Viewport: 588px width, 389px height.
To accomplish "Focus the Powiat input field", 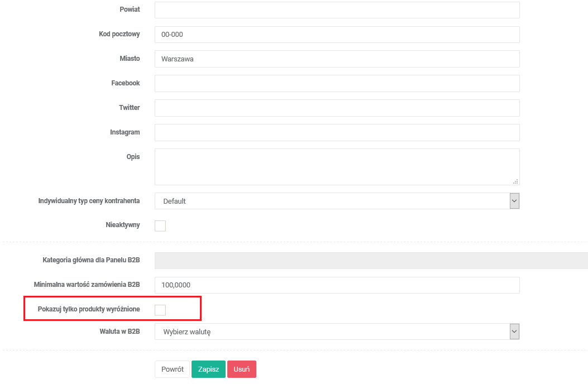I will click(337, 10).
